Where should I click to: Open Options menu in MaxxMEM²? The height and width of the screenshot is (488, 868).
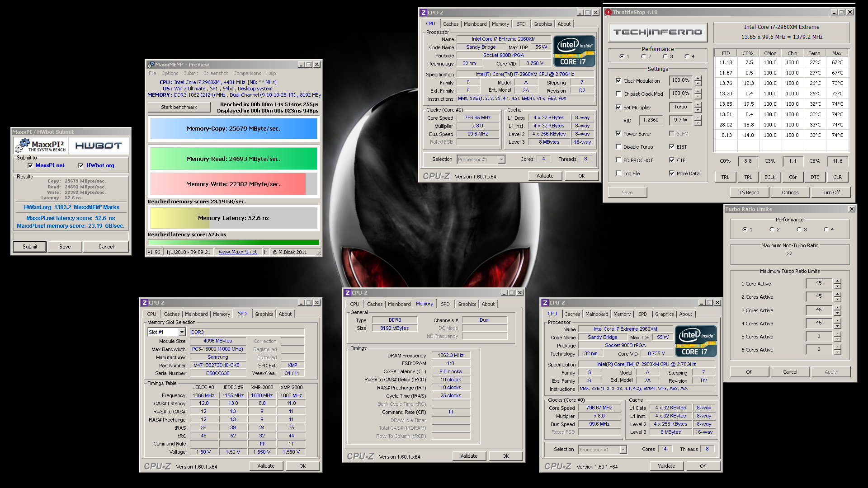click(170, 73)
